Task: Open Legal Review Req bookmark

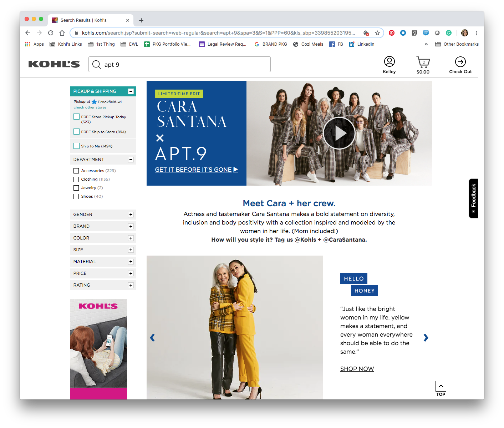Action: pyautogui.click(x=223, y=44)
